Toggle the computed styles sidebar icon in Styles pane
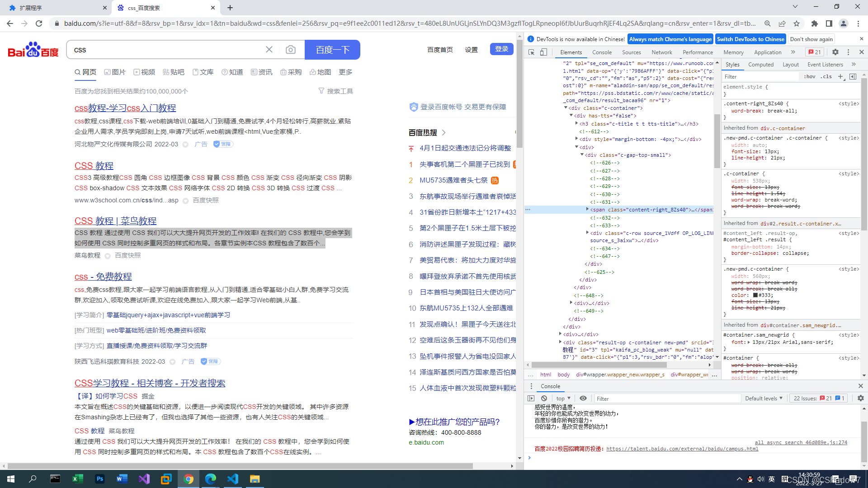 (853, 77)
